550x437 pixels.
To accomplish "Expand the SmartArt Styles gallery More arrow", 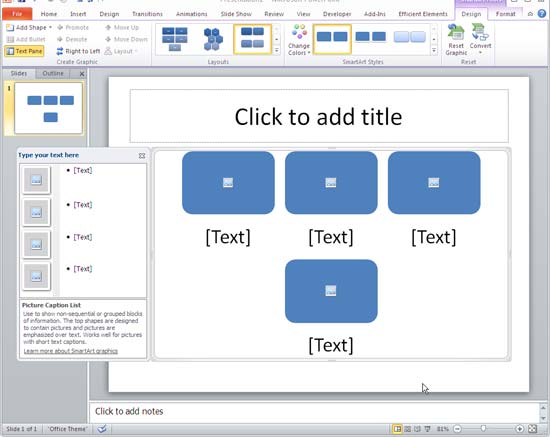I will pos(434,51).
